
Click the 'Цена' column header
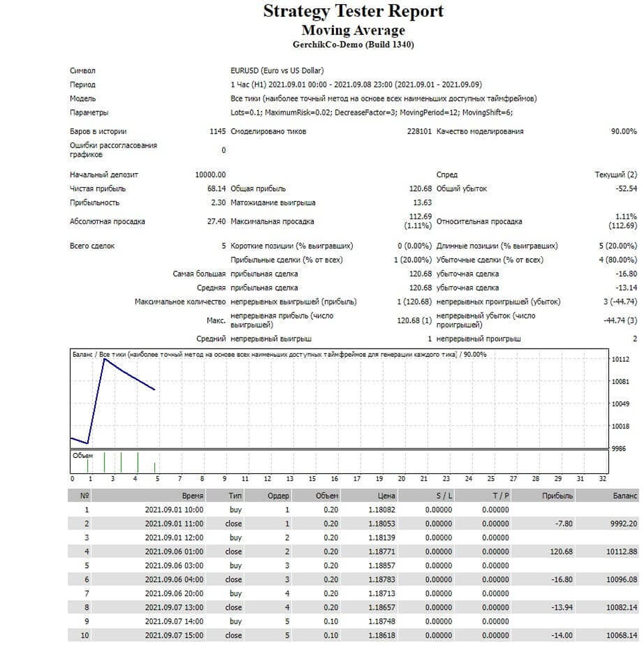386,495
